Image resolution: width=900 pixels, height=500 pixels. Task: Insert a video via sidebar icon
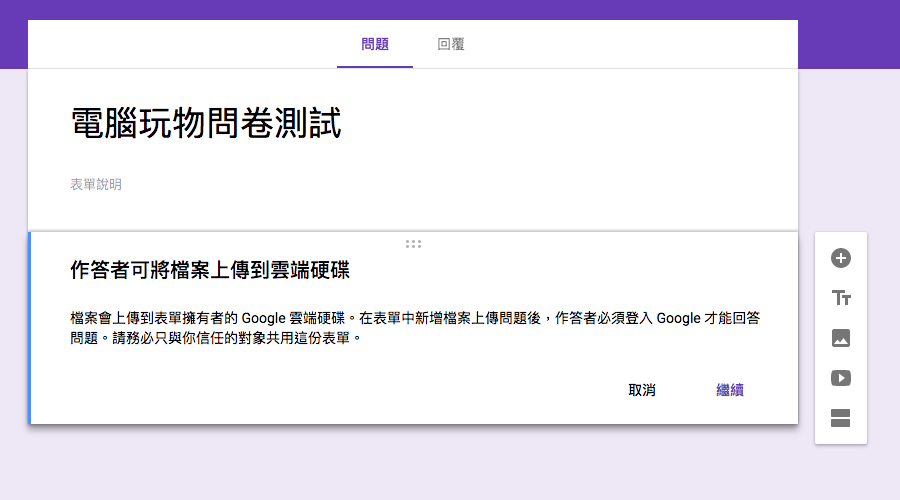841,378
